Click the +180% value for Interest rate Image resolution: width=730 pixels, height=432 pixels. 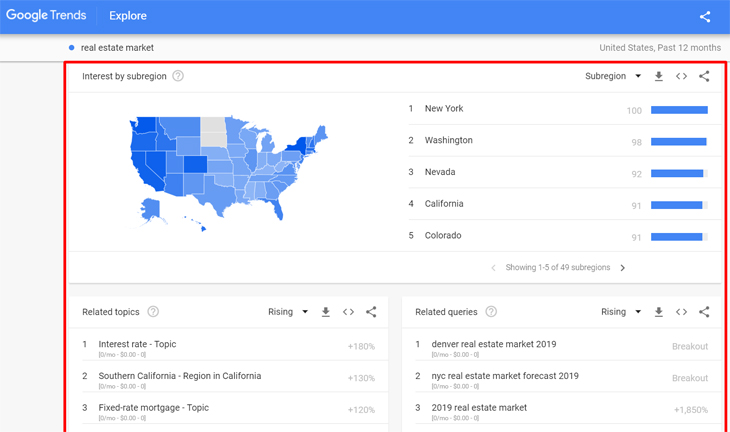click(x=361, y=346)
